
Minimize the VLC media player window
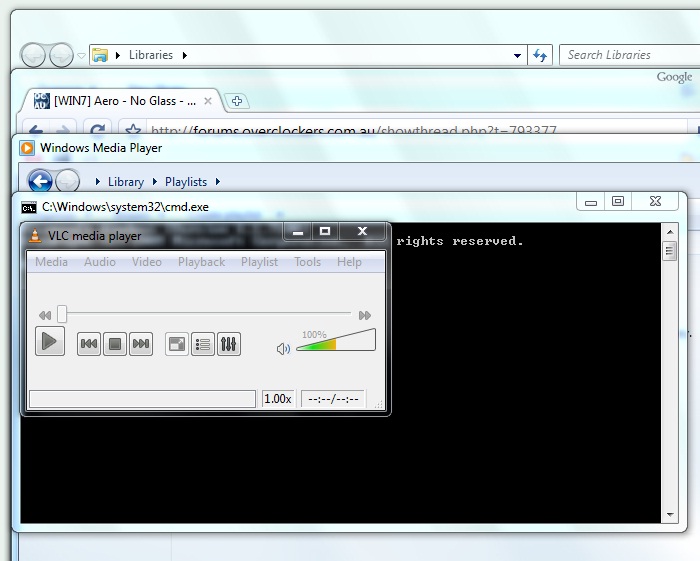tap(298, 231)
